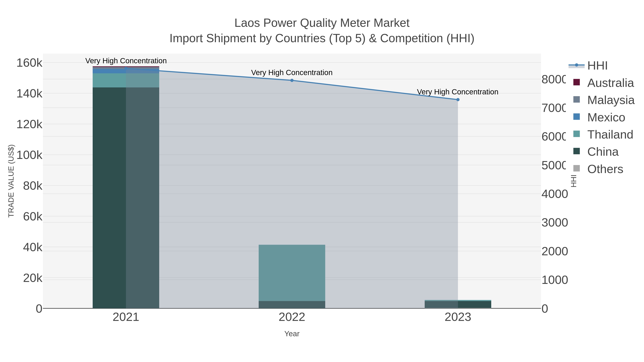Click the 2023 HHI data point
The image size is (644, 362).
(458, 100)
